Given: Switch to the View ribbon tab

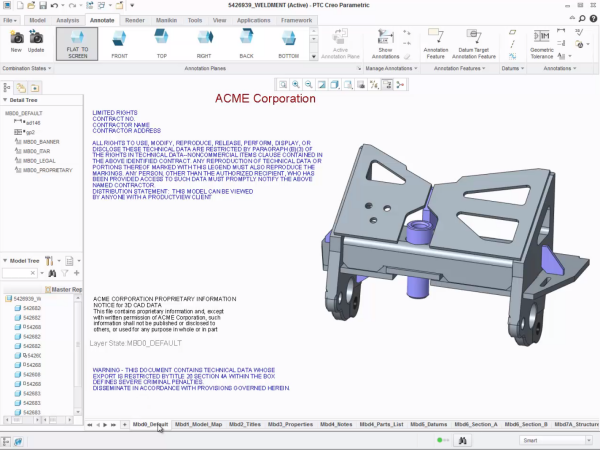Looking at the screenshot, I should [x=220, y=20].
